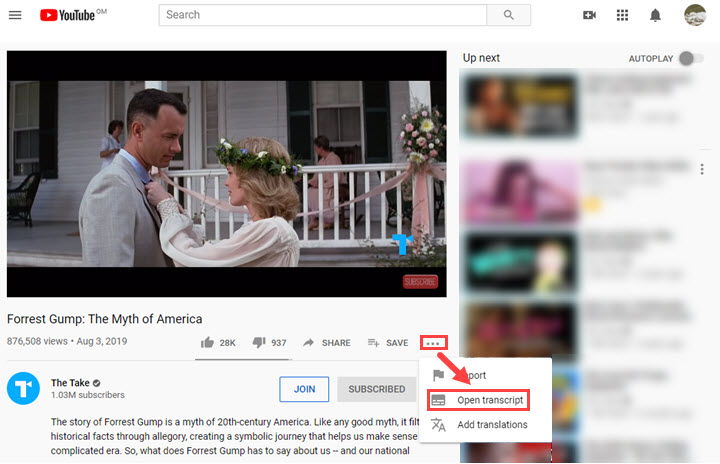This screenshot has width=720, height=464.
Task: Select Add translations menu entry
Action: point(485,424)
